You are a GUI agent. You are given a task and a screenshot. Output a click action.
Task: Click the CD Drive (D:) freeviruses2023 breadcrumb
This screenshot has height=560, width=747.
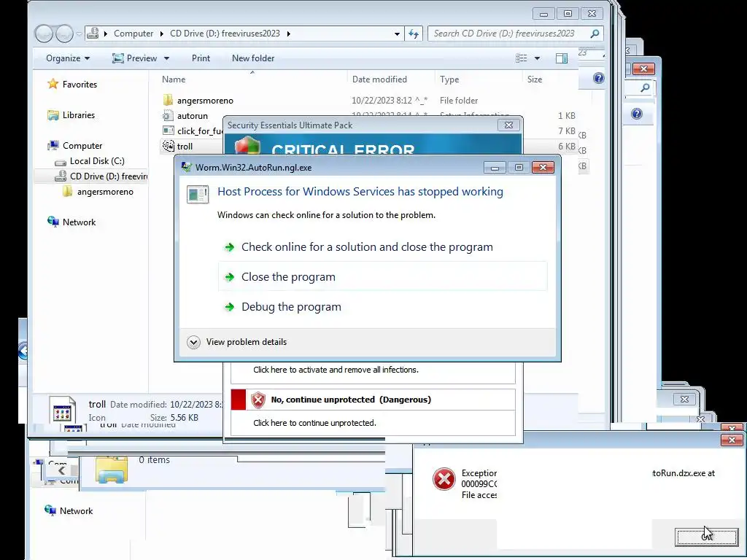pos(225,34)
